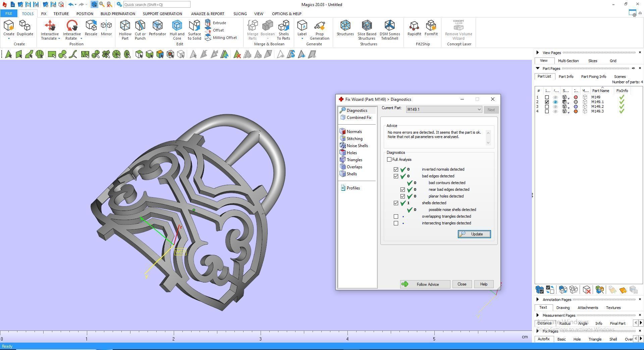Open Prop Generation

[x=319, y=30]
